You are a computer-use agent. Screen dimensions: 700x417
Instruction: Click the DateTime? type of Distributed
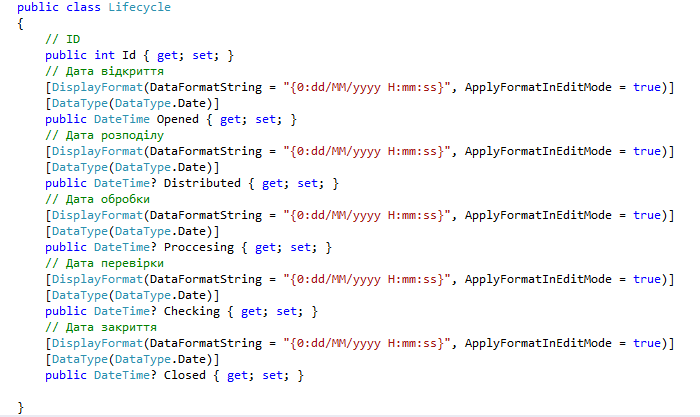[x=125, y=183]
